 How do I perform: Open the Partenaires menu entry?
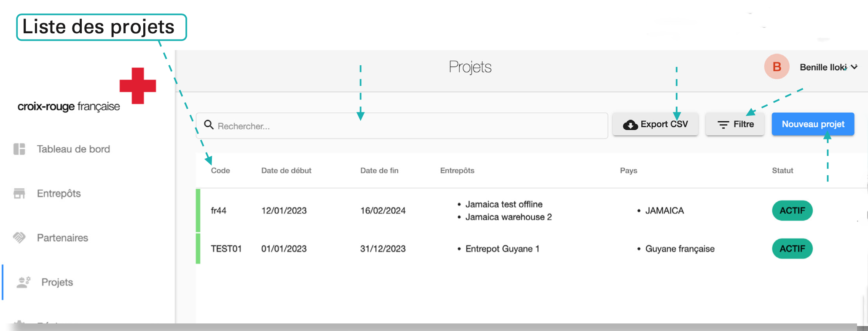62,238
